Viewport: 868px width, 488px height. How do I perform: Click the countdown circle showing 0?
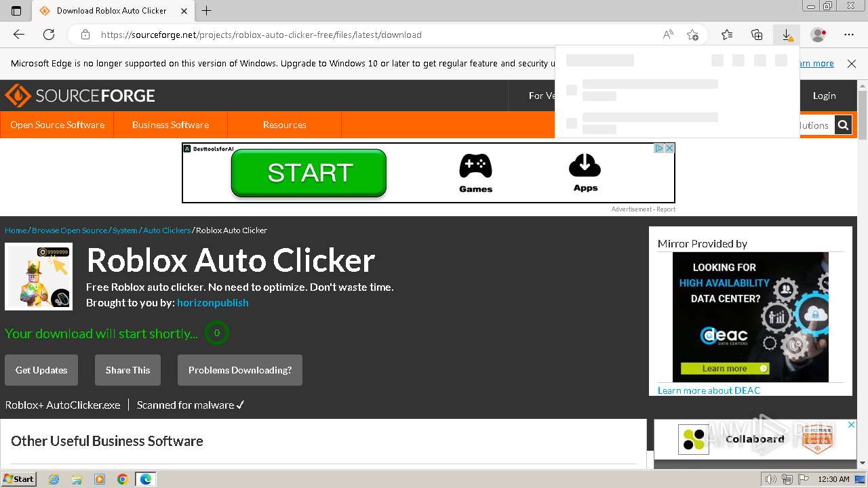(217, 333)
